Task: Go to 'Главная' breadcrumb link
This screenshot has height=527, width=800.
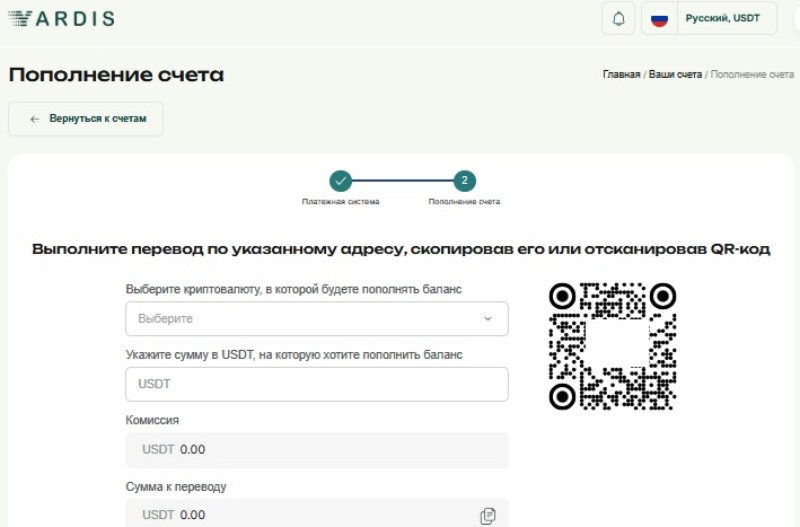Action: (621, 75)
